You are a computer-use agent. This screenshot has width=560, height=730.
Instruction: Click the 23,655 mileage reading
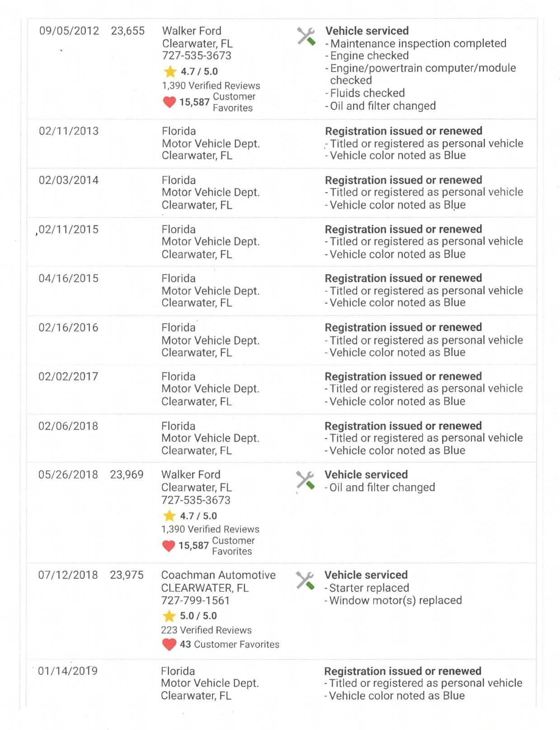[x=128, y=31]
